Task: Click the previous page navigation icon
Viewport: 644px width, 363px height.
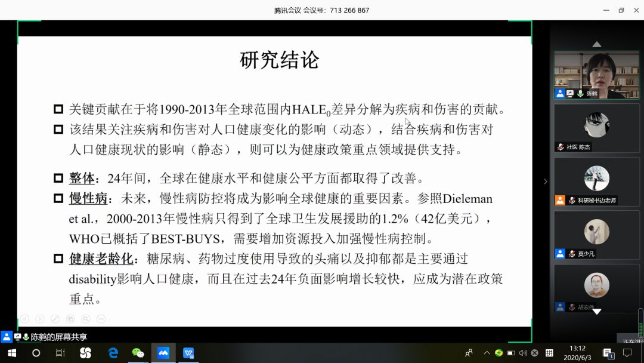Action: tap(24, 318)
